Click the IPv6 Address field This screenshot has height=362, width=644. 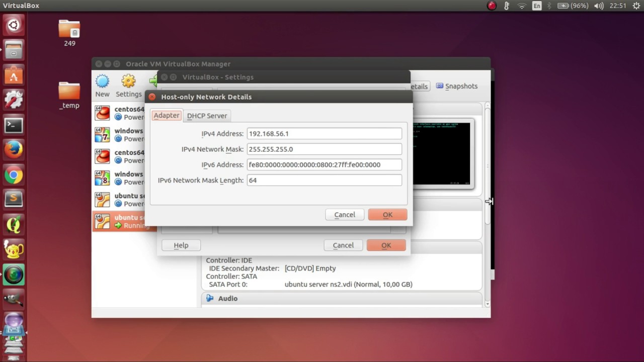(325, 165)
